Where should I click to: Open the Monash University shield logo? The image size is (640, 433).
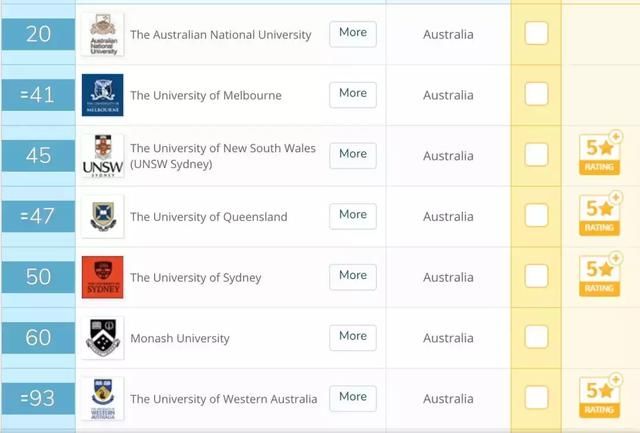(102, 338)
